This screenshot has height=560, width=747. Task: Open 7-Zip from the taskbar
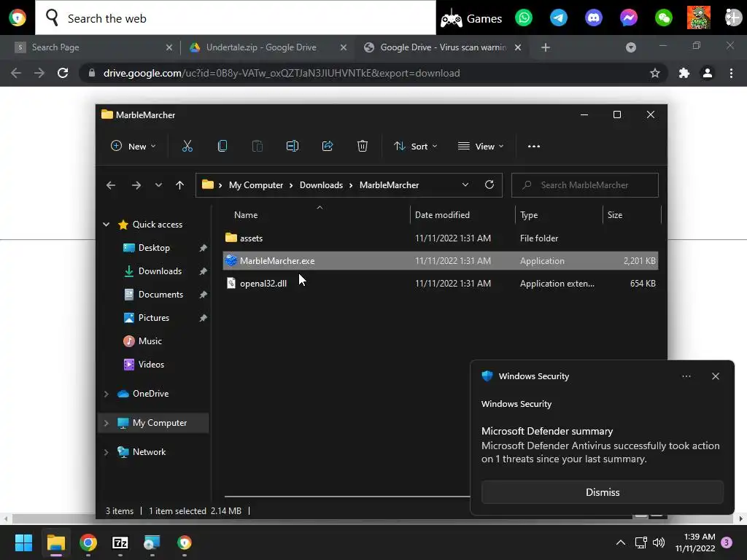(120, 542)
